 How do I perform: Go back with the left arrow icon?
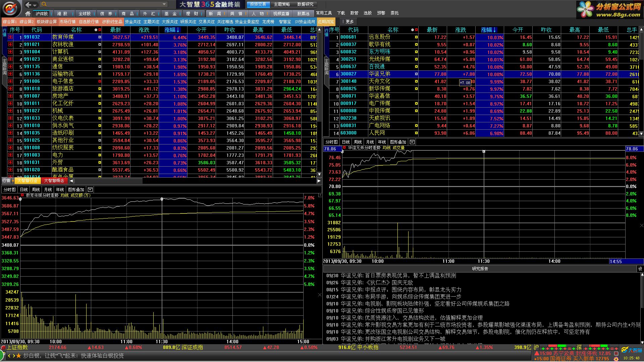28,4
